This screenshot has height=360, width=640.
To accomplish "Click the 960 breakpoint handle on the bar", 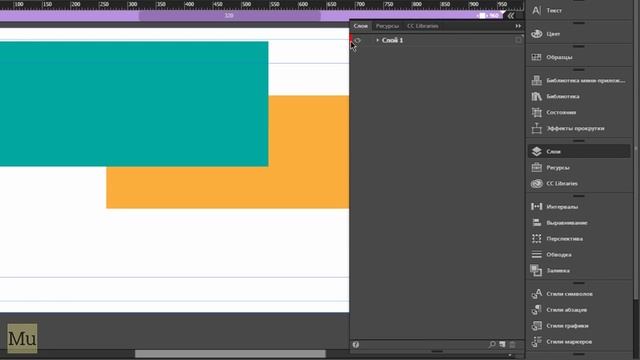I will (482, 16).
